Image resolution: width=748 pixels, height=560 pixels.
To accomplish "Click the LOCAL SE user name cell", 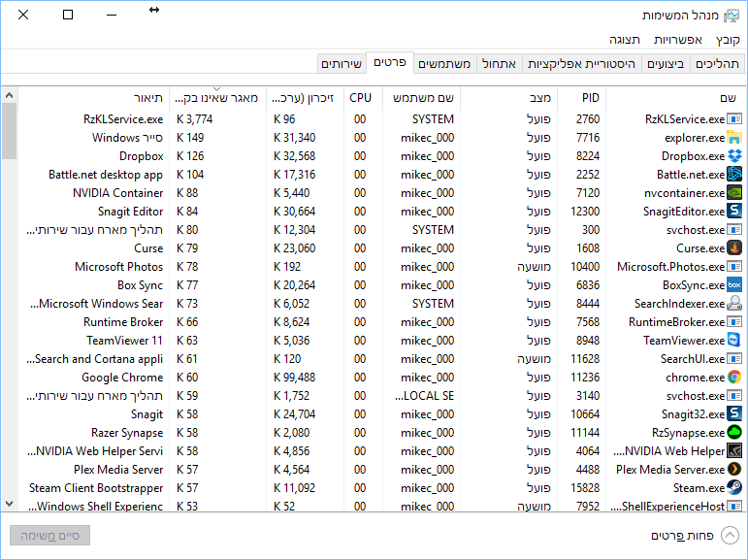I will [x=424, y=396].
